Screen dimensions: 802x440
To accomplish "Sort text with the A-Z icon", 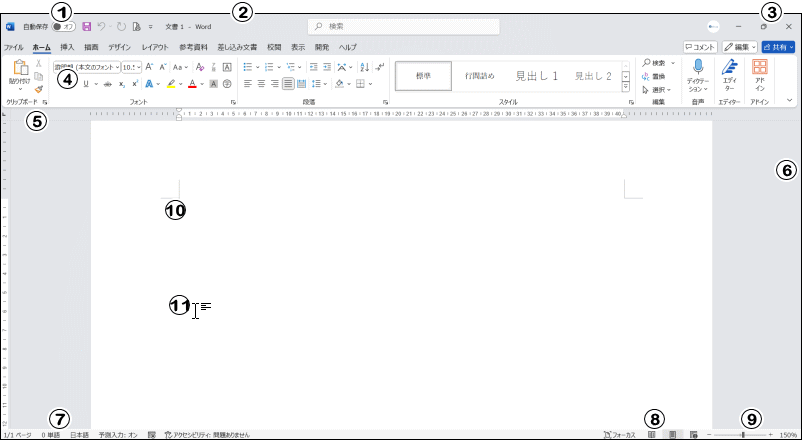I will [x=365, y=67].
